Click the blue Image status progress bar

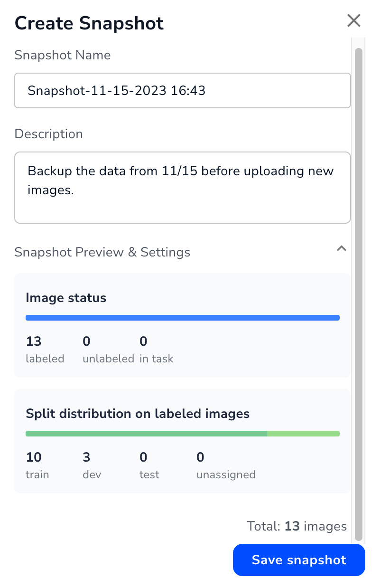[182, 317]
